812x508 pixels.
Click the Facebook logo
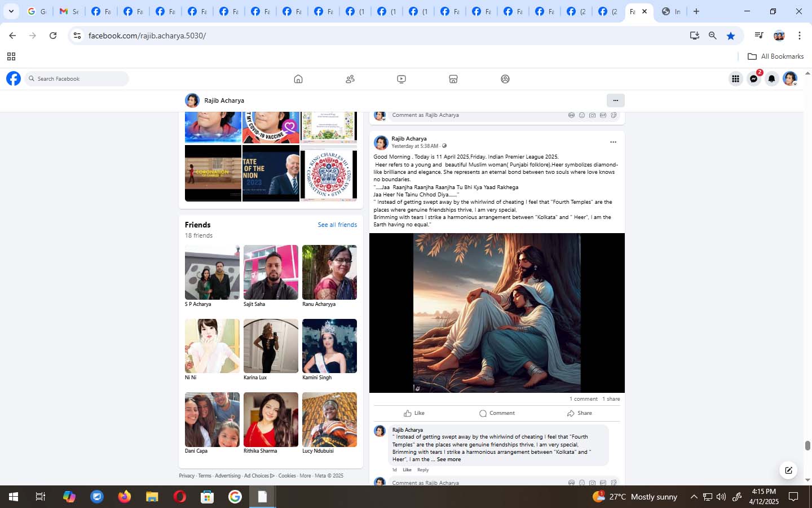pos(14,78)
